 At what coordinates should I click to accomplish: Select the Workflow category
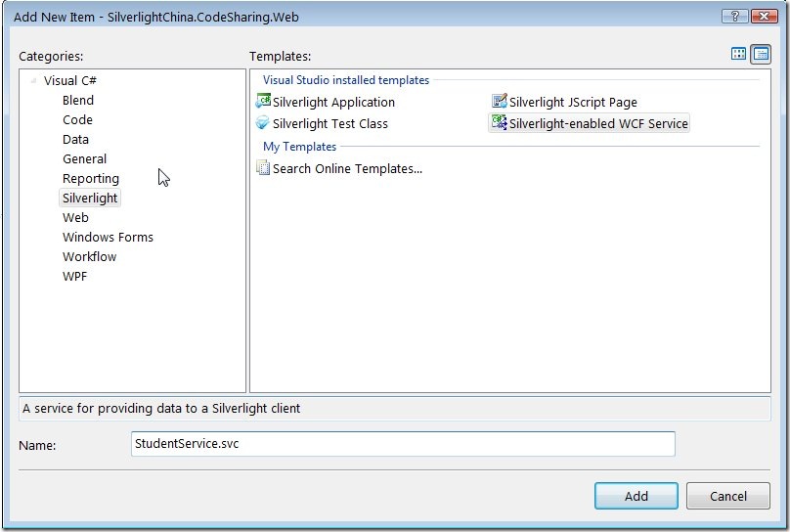[x=90, y=257]
